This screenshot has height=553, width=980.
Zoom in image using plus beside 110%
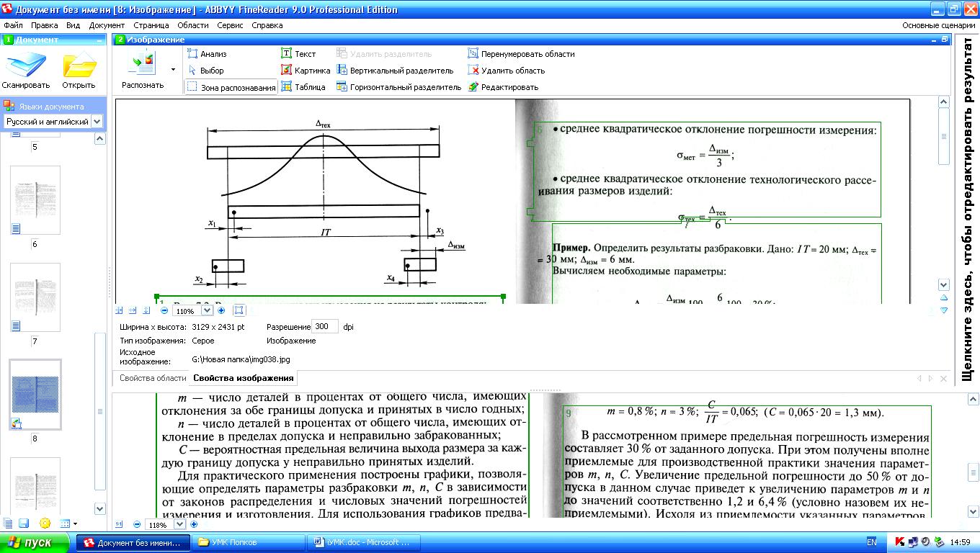point(221,310)
